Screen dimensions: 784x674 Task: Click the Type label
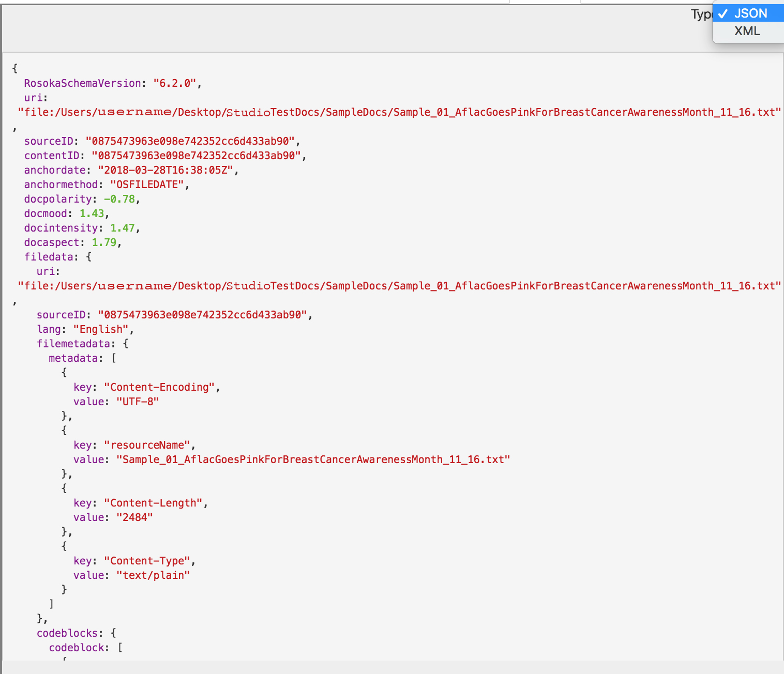pyautogui.click(x=701, y=14)
